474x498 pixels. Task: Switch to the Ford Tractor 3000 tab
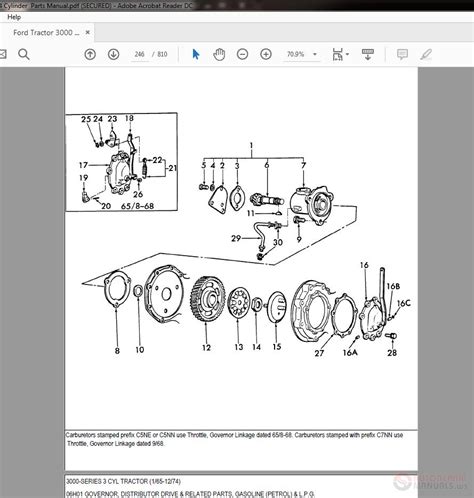(46, 33)
